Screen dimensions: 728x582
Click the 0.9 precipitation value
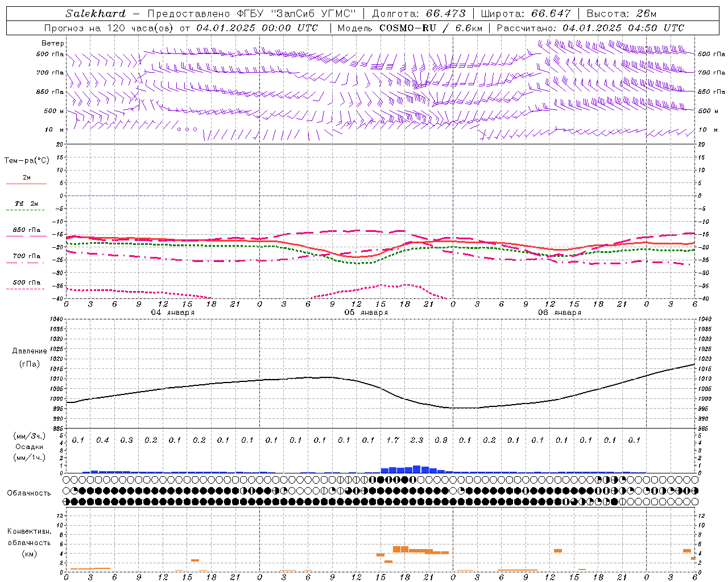[x=441, y=440]
